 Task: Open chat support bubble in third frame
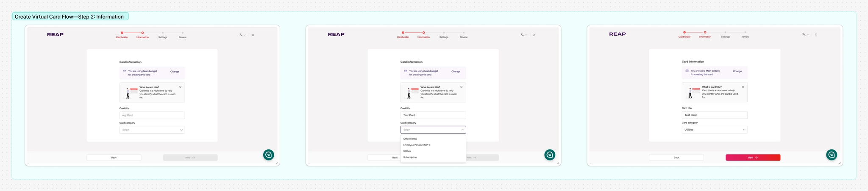(x=832, y=154)
